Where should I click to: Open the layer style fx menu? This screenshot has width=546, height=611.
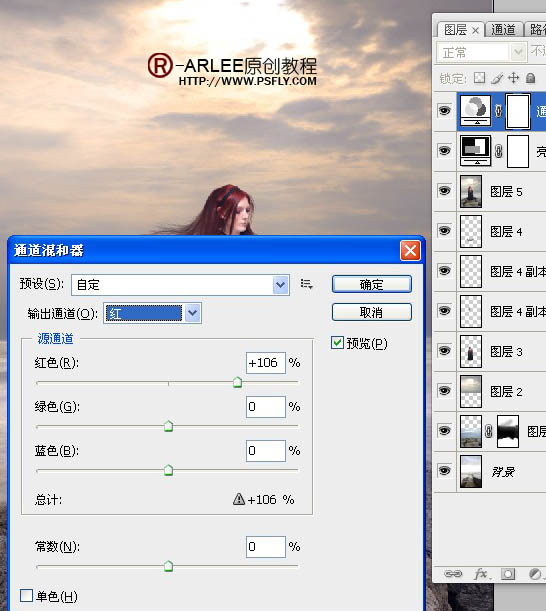pyautogui.click(x=482, y=574)
